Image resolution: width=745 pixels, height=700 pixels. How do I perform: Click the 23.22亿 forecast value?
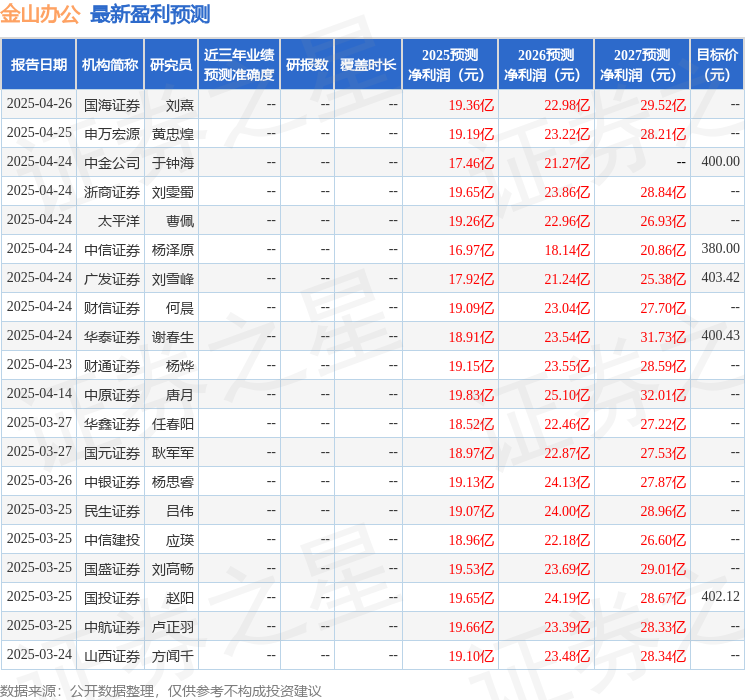coord(567,134)
